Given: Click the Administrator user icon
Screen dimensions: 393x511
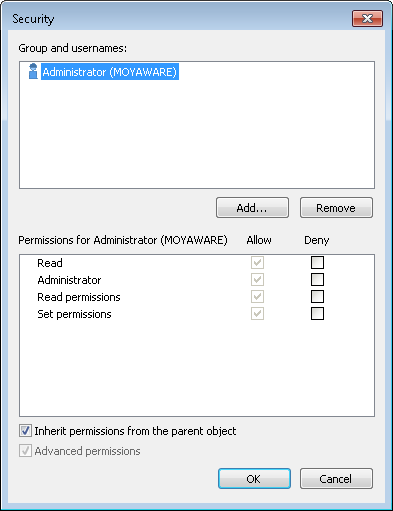Looking at the screenshot, I should click(x=33, y=71).
